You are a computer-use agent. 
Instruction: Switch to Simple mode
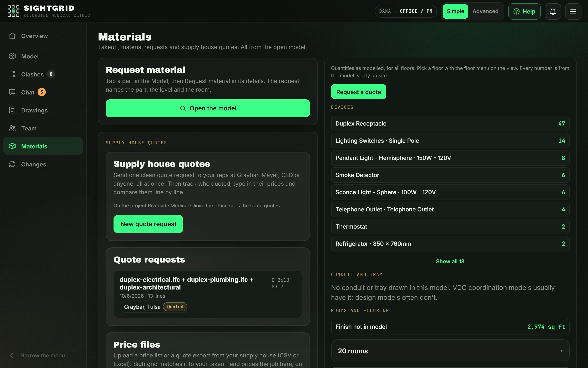pyautogui.click(x=455, y=11)
